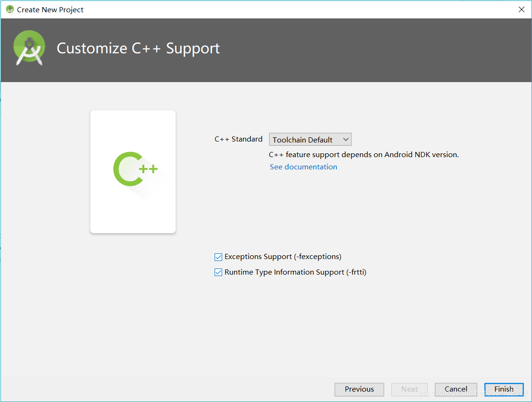Click the Finish button

tap(504, 389)
